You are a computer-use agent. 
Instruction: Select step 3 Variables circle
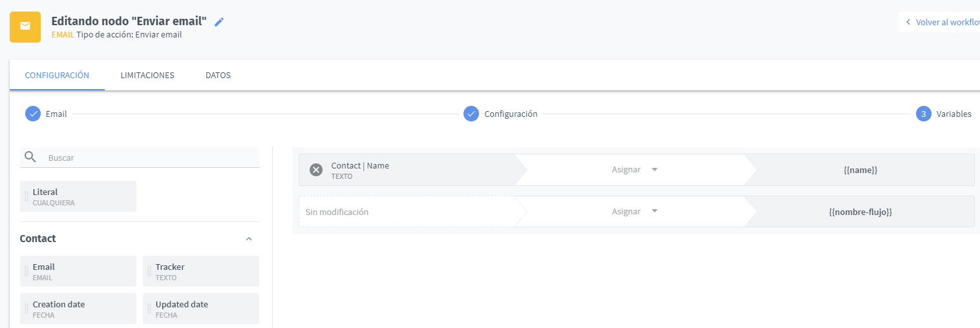click(x=924, y=114)
